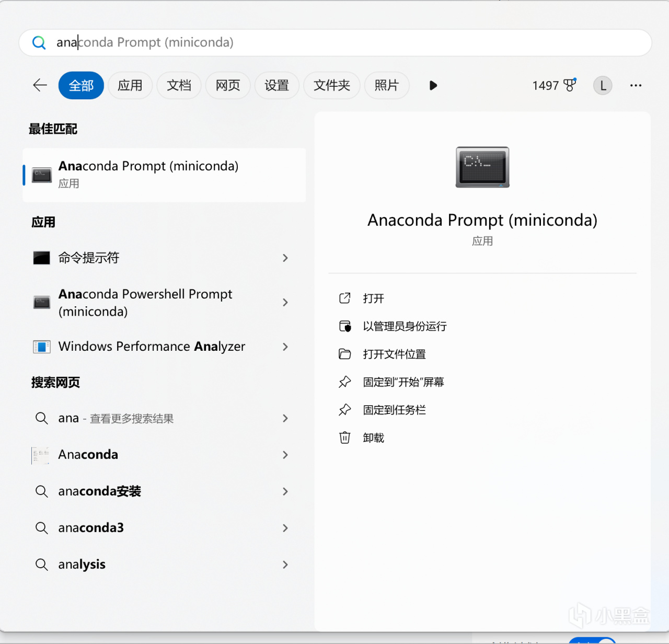Click the pin icon for 固定到"开始"屏幕
The height and width of the screenshot is (644, 669).
(345, 382)
